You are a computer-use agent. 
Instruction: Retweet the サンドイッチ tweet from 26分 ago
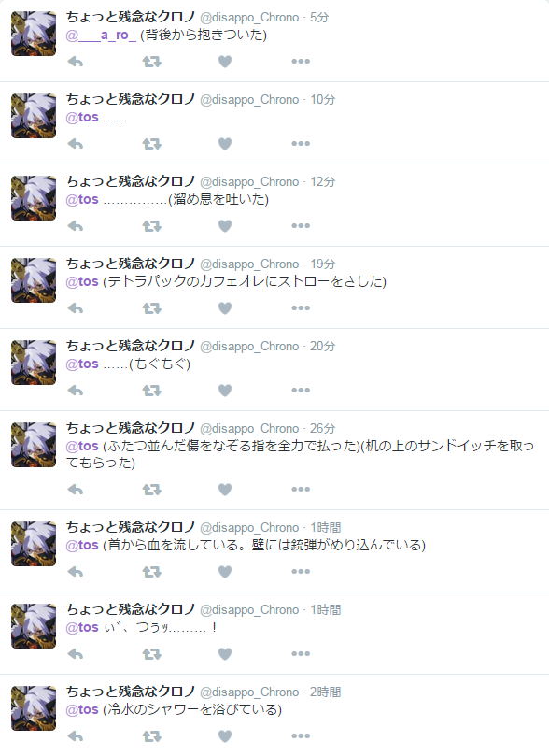point(151,490)
